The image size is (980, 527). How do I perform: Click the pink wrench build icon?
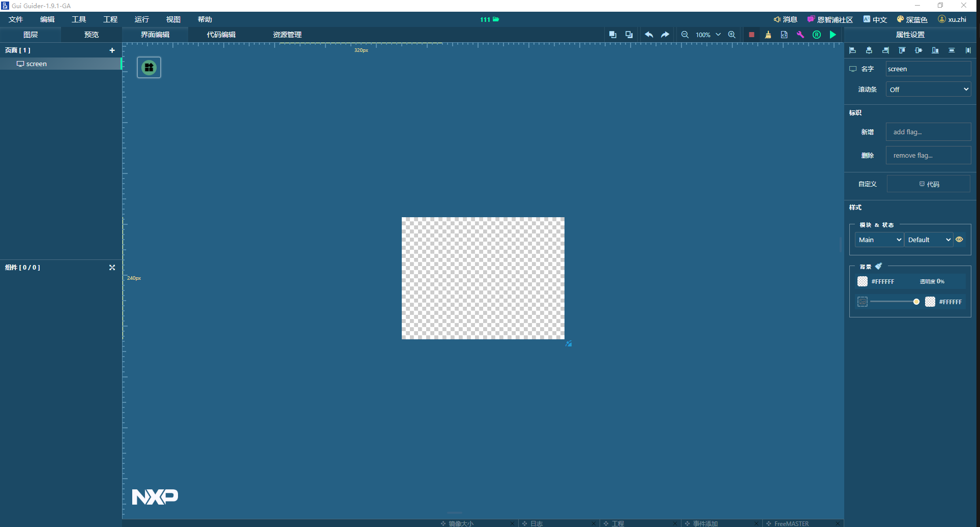tap(800, 35)
